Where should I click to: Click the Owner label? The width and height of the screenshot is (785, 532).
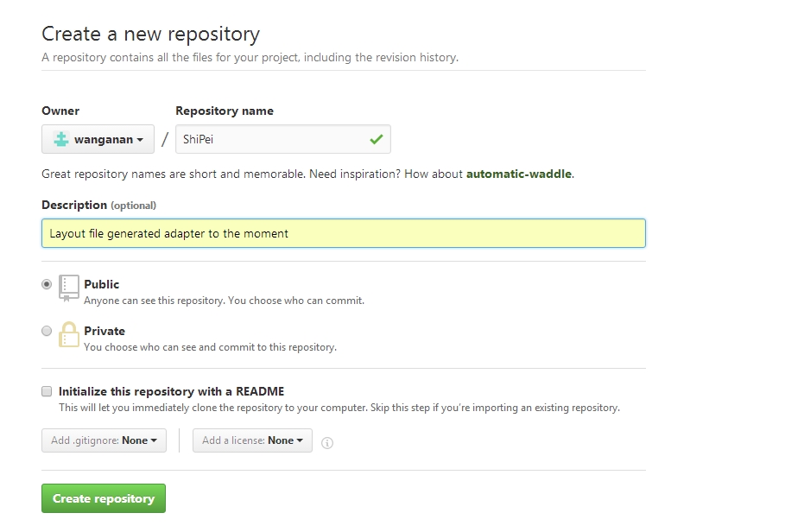point(60,111)
